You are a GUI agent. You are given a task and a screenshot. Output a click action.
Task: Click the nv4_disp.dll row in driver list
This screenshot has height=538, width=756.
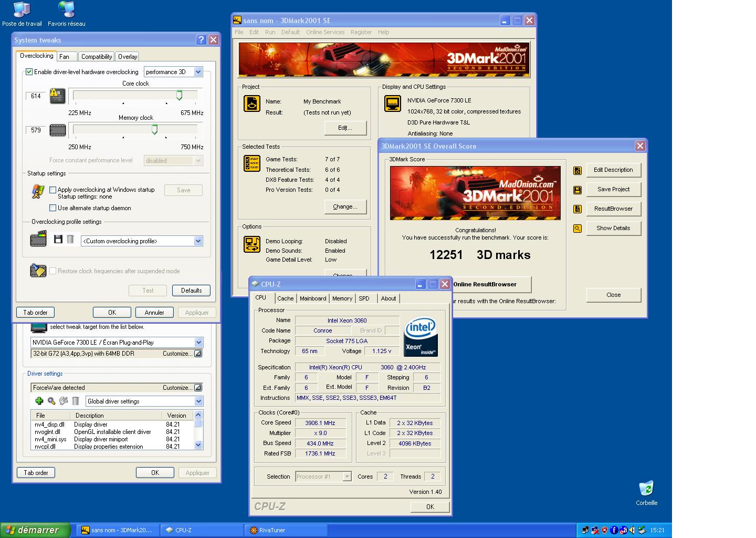(112, 425)
